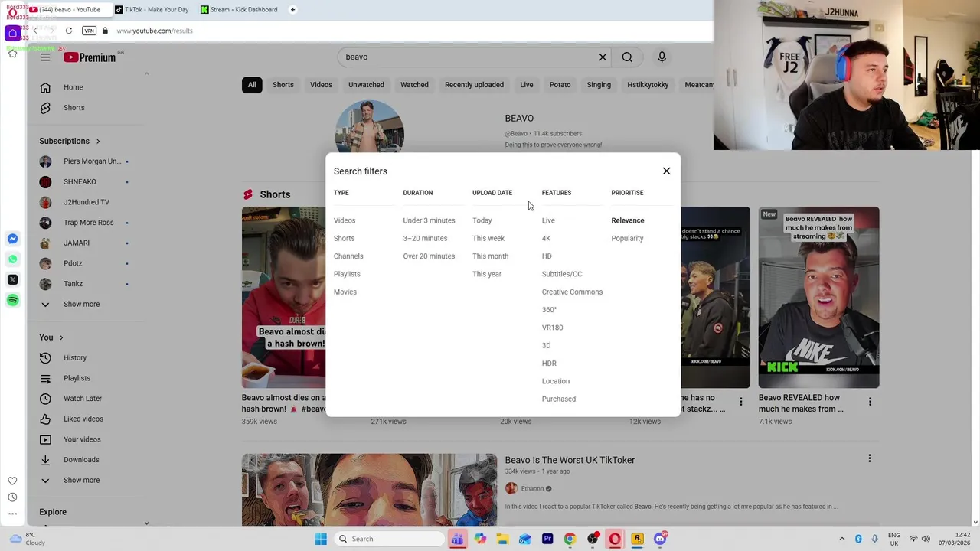Expand the You section chevron

(61, 337)
